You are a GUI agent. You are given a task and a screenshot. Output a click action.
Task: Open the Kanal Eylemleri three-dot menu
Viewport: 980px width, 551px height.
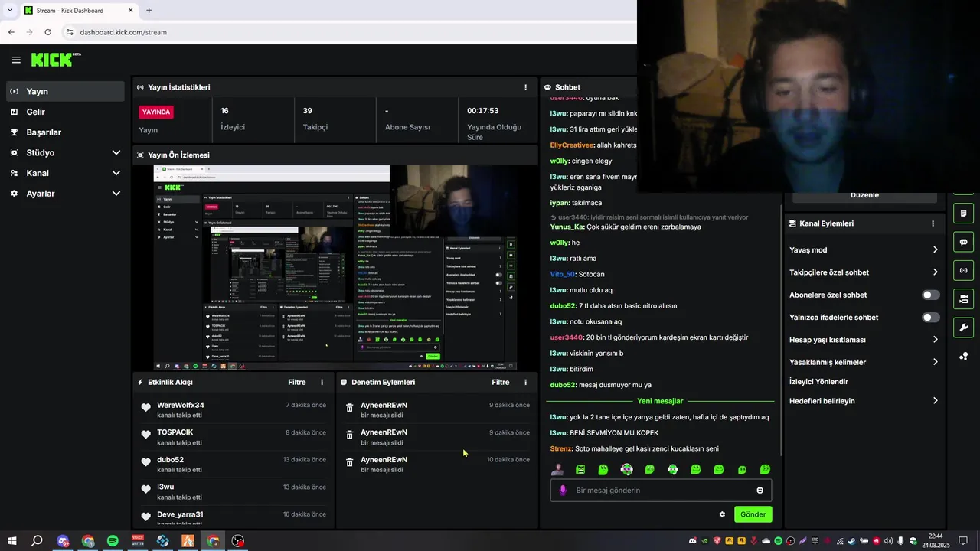click(933, 223)
